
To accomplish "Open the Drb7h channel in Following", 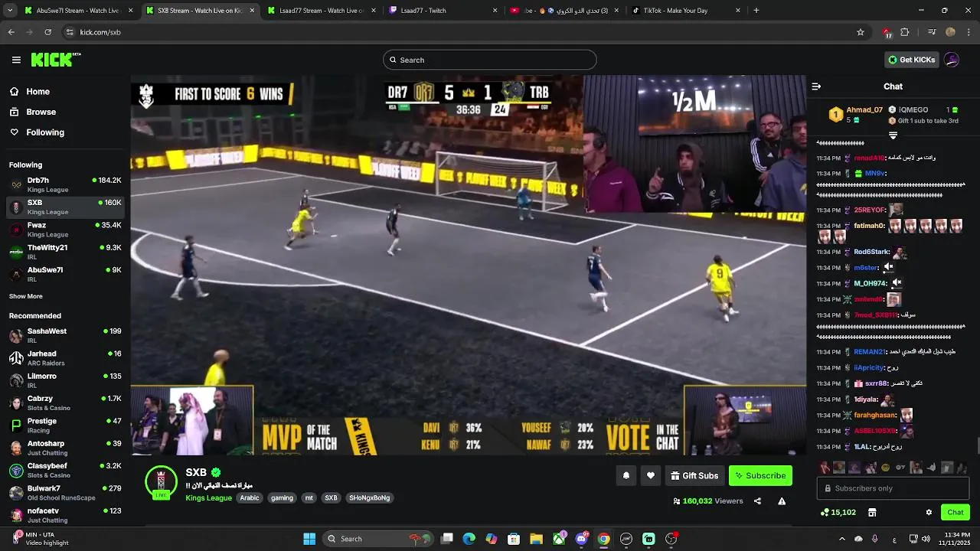I will 65,184.
